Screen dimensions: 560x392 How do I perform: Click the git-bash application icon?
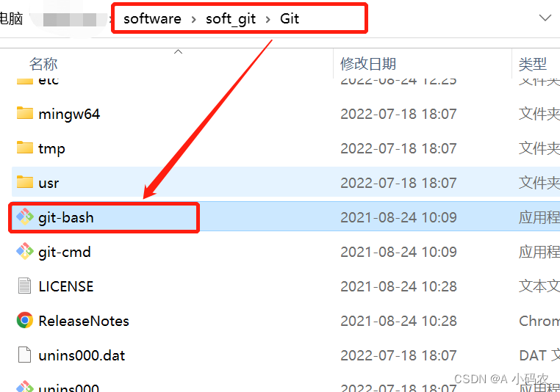click(x=25, y=217)
